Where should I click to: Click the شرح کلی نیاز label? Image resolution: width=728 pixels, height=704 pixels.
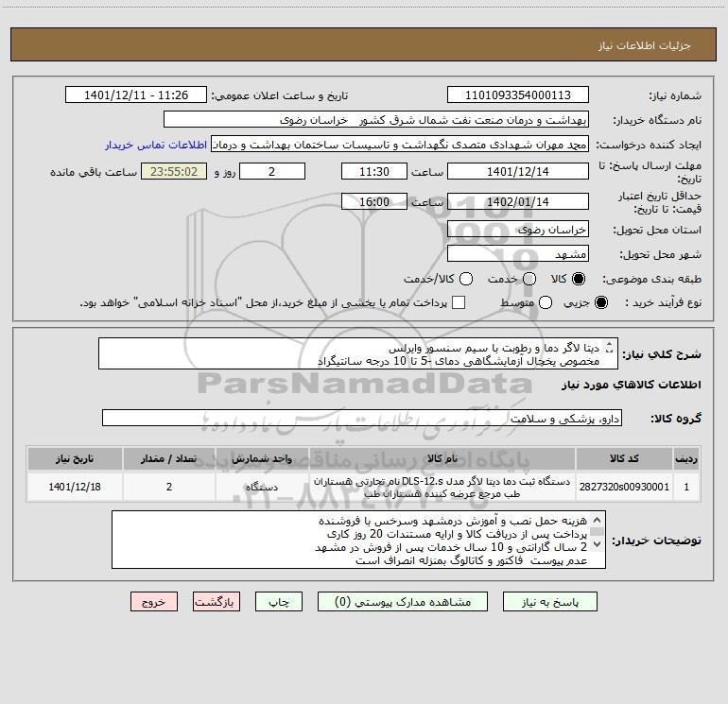click(x=662, y=354)
